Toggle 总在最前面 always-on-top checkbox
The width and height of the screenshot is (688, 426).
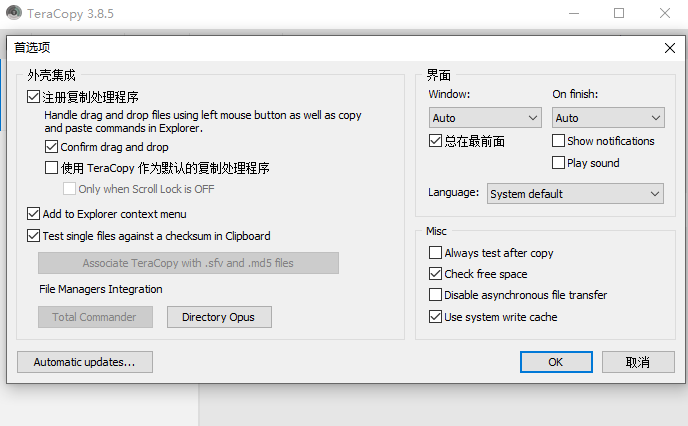click(435, 141)
